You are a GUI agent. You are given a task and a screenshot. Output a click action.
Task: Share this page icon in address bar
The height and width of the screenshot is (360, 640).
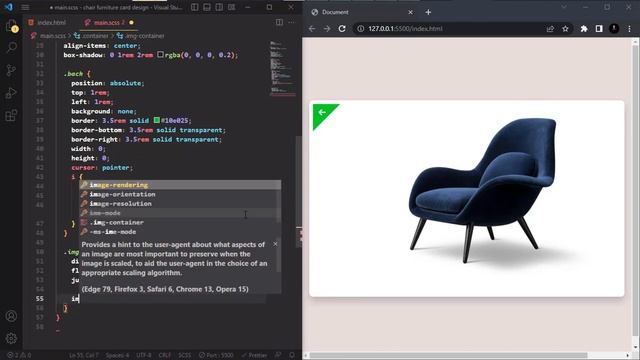pos(550,29)
